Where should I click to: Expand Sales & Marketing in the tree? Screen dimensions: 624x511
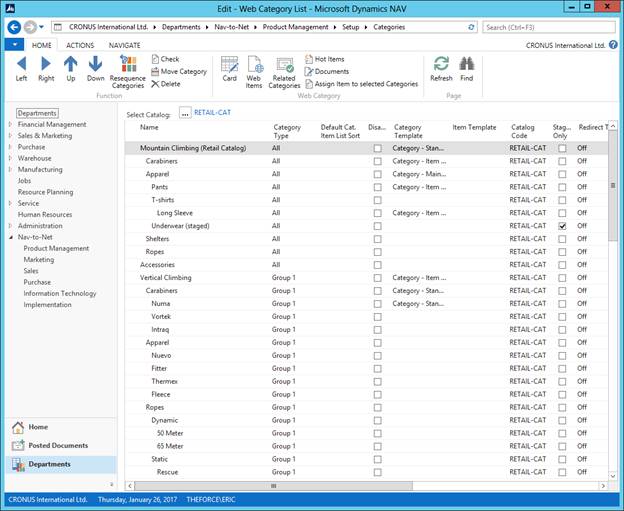tap(10, 136)
